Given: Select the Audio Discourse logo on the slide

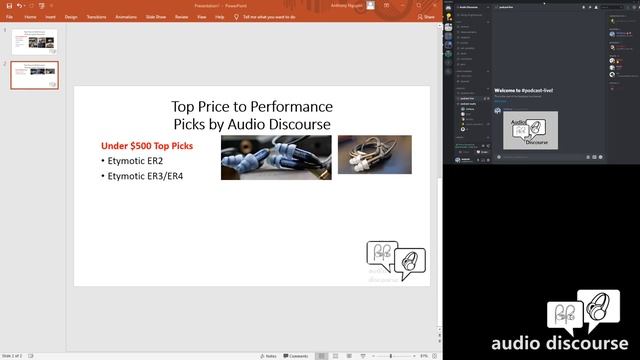Looking at the screenshot, I should coord(396,261).
